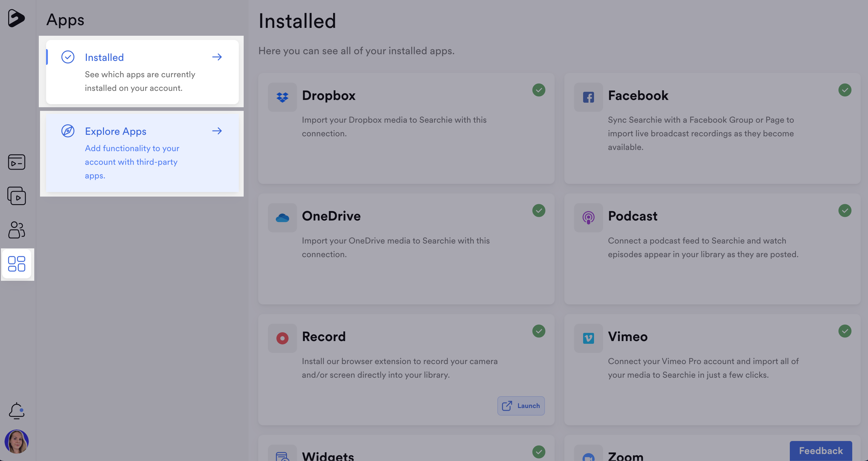The height and width of the screenshot is (461, 868).
Task: Click the Podcast app icon
Action: (588, 218)
